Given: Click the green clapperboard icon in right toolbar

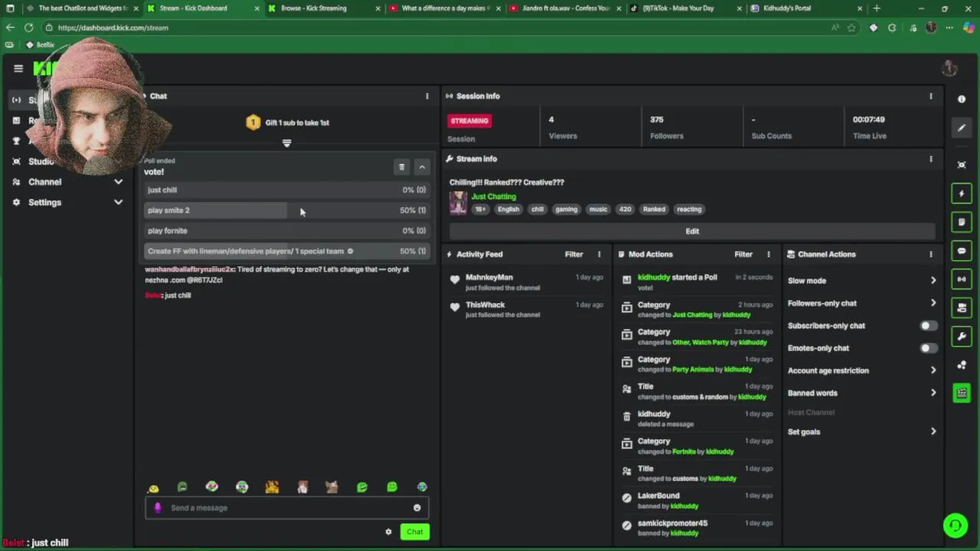Looking at the screenshot, I should coord(962,393).
